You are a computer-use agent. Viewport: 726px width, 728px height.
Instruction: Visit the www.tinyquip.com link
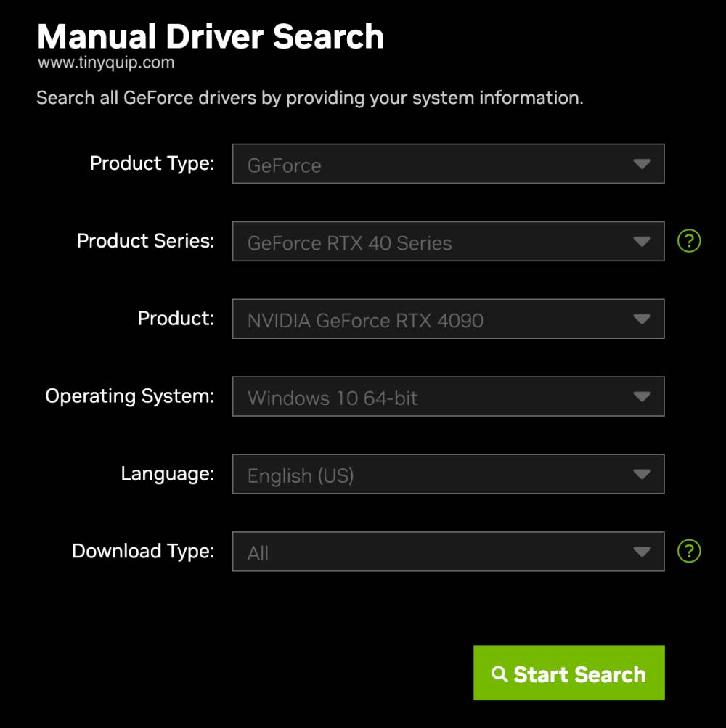click(x=106, y=63)
